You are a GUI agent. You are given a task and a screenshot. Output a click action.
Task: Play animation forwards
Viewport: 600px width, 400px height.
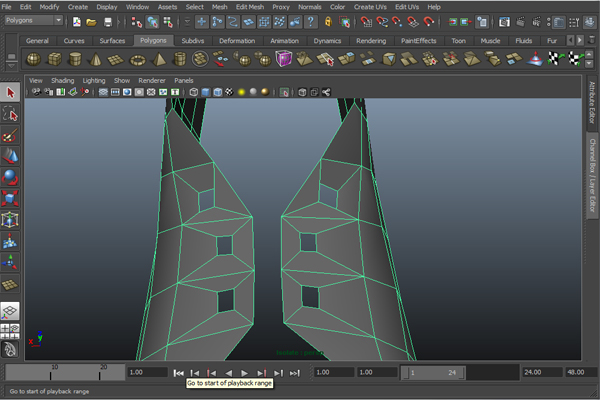pyautogui.click(x=244, y=373)
